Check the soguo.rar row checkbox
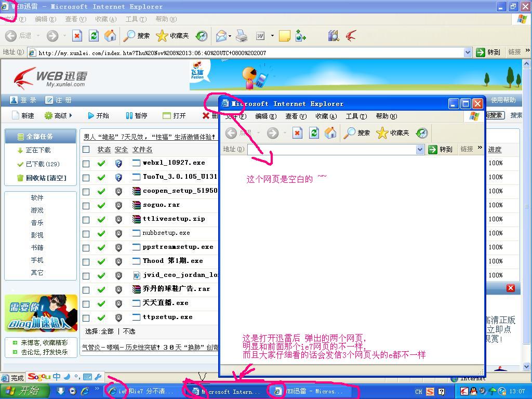 (x=86, y=206)
